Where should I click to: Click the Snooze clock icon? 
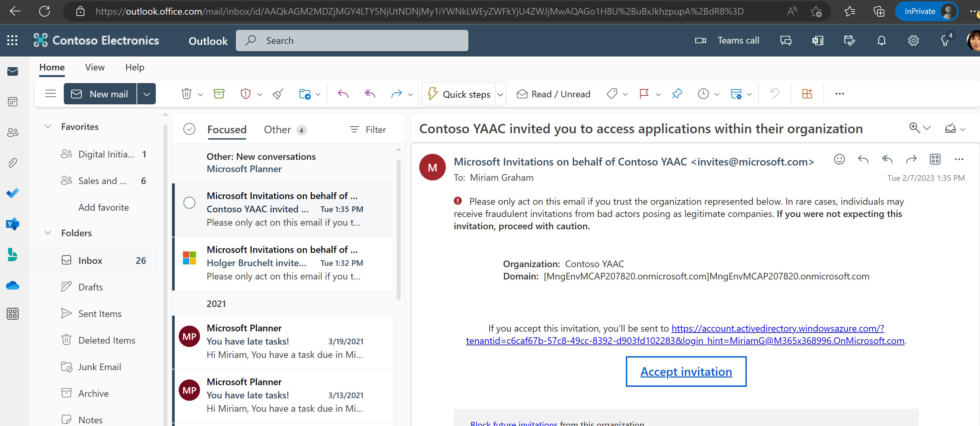703,94
